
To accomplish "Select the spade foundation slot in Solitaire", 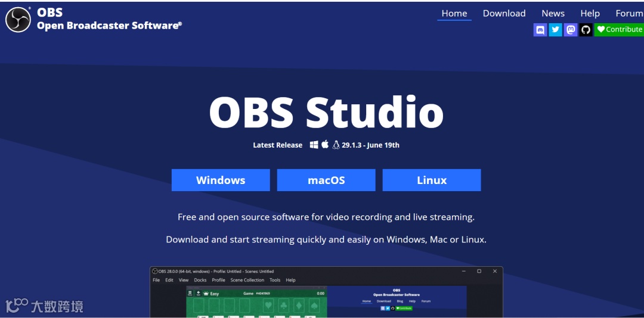I will click(x=314, y=305).
